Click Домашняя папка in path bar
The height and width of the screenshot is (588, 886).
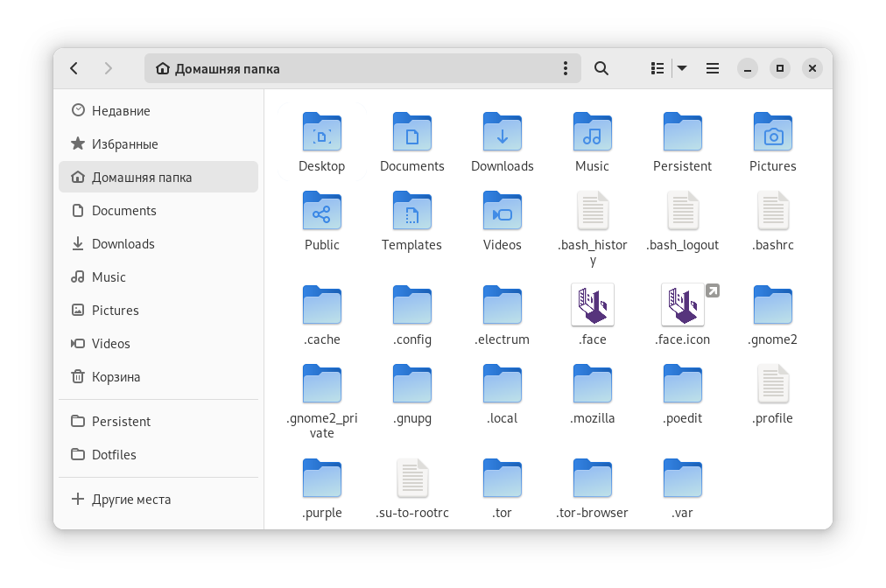[x=227, y=68]
